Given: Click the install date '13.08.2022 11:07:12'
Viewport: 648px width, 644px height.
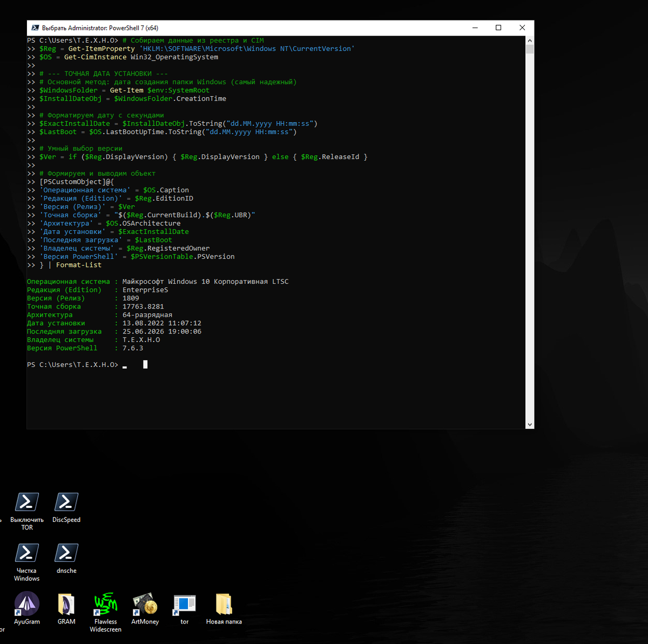Looking at the screenshot, I should pyautogui.click(x=162, y=323).
